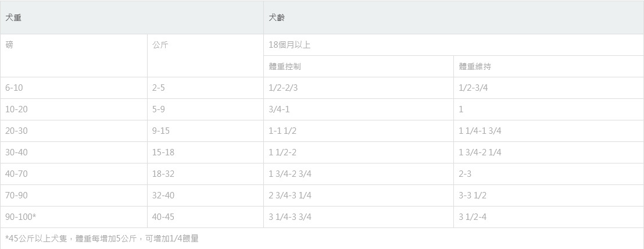
Task: Click the 2-5 kilograms cell
Action: [159, 88]
